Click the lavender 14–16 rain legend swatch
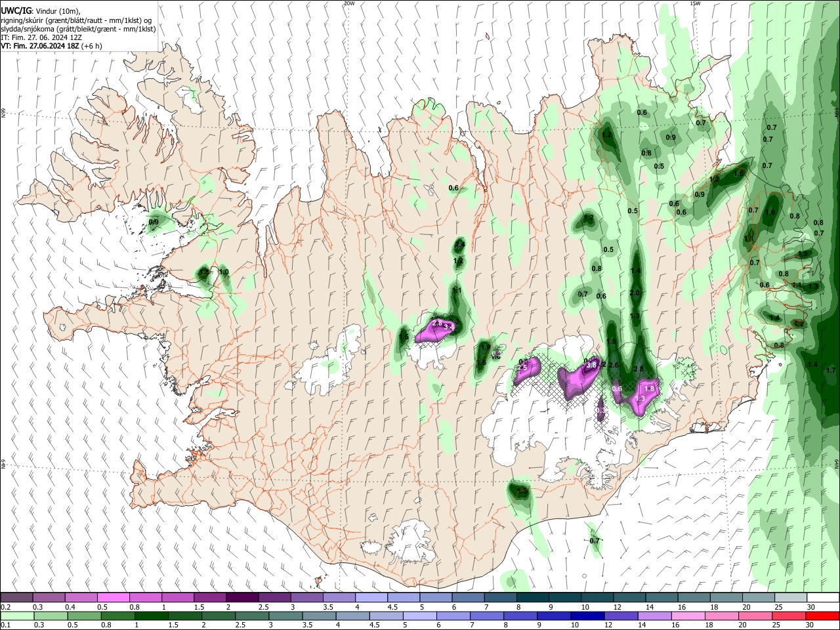Screen dimensions: 840x630 (654, 616)
